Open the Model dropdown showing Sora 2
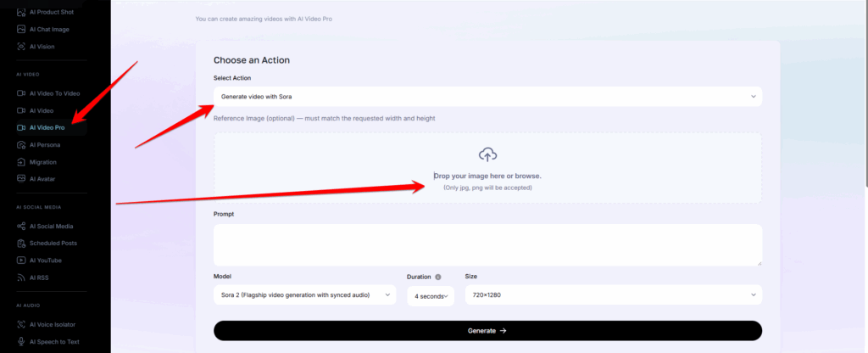The height and width of the screenshot is (353, 868). click(x=304, y=294)
